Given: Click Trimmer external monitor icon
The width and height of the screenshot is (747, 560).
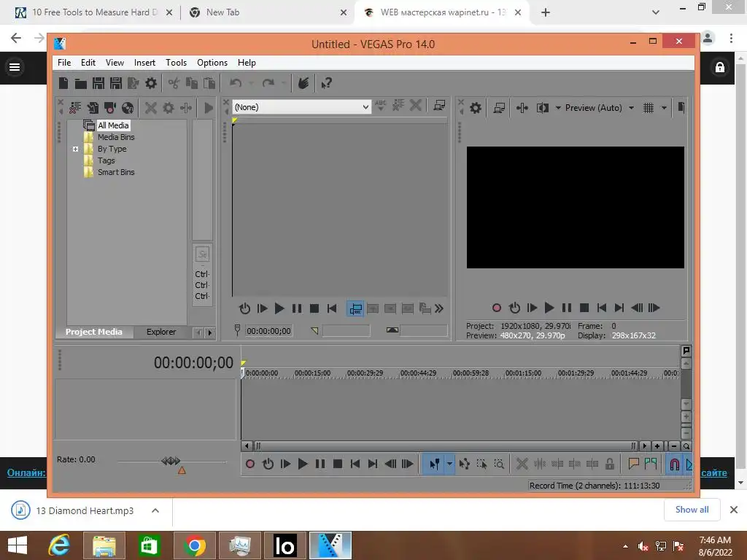Looking at the screenshot, I should tap(439, 106).
